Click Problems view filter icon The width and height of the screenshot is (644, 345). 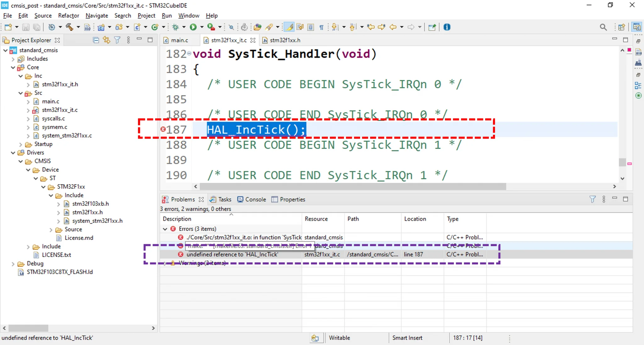tap(592, 199)
